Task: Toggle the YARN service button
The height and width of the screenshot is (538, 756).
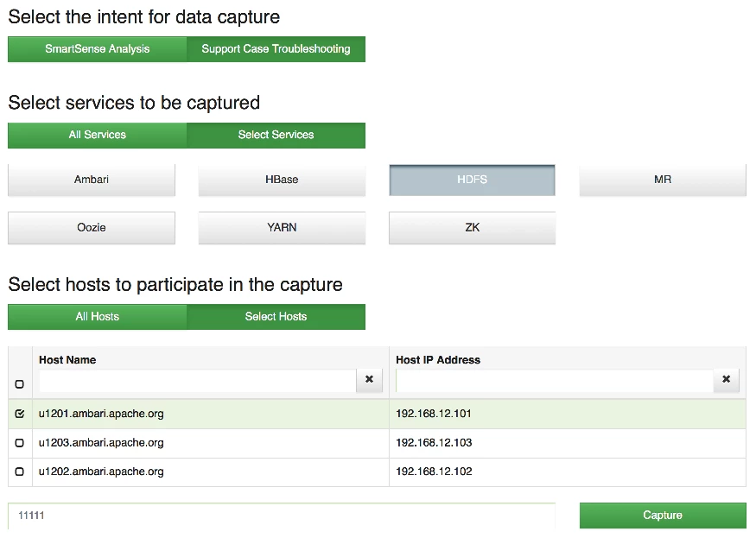Action: click(x=282, y=227)
